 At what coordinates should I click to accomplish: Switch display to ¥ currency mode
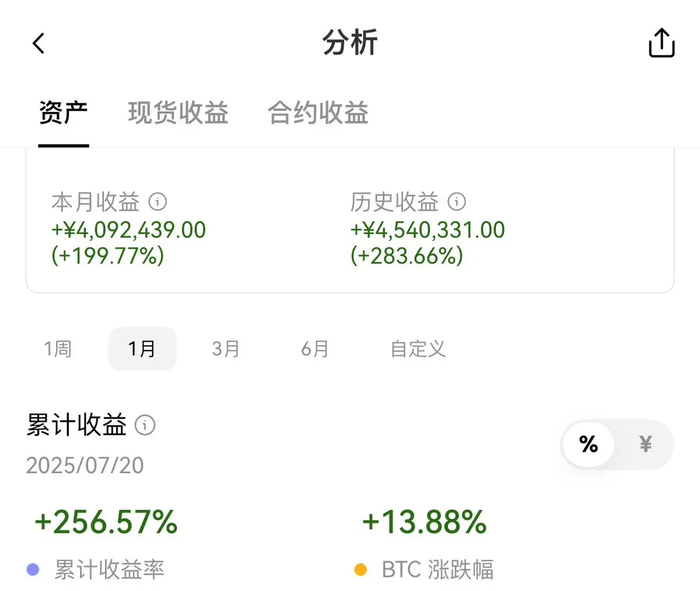(645, 445)
